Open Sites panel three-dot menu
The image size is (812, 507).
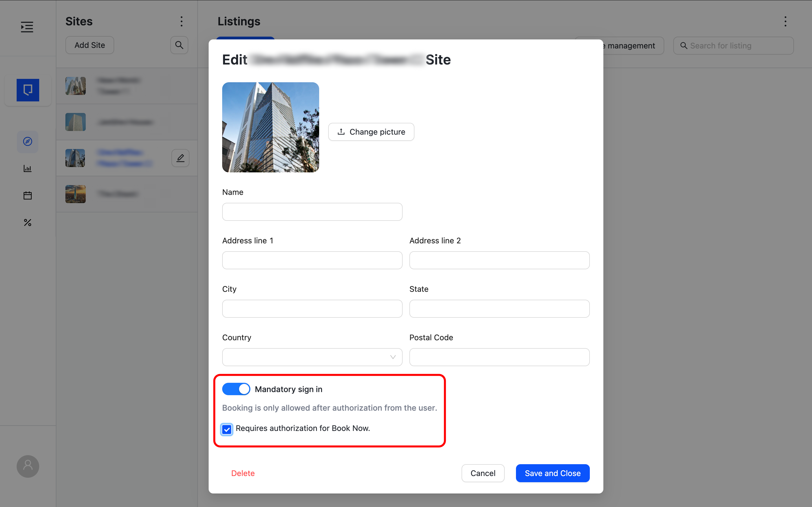click(182, 21)
